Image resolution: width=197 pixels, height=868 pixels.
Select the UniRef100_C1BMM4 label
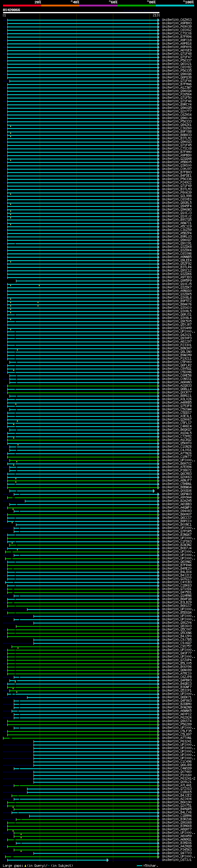pyautogui.click(x=177, y=816)
